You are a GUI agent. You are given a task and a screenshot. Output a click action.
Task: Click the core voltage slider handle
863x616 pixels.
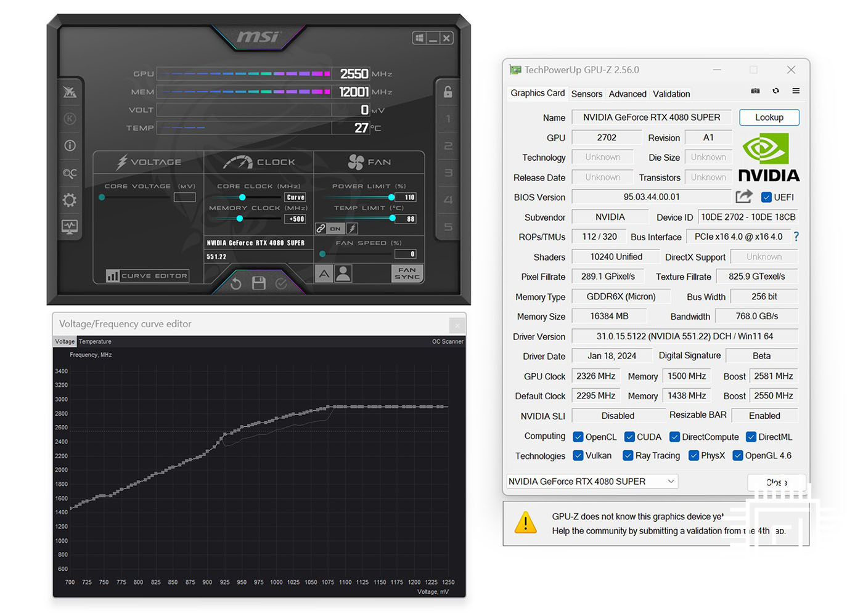(x=102, y=197)
